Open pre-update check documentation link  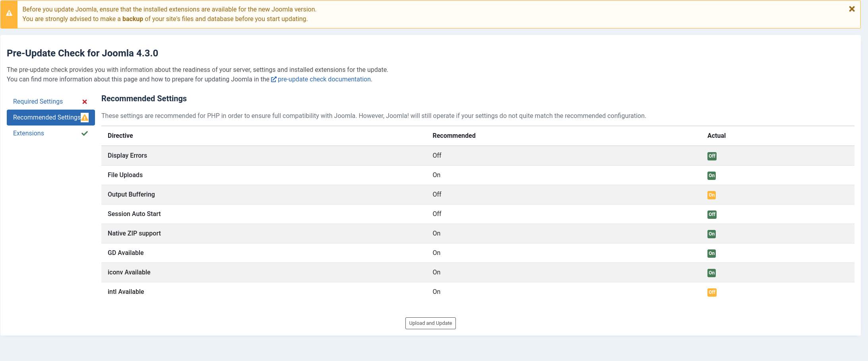point(324,79)
